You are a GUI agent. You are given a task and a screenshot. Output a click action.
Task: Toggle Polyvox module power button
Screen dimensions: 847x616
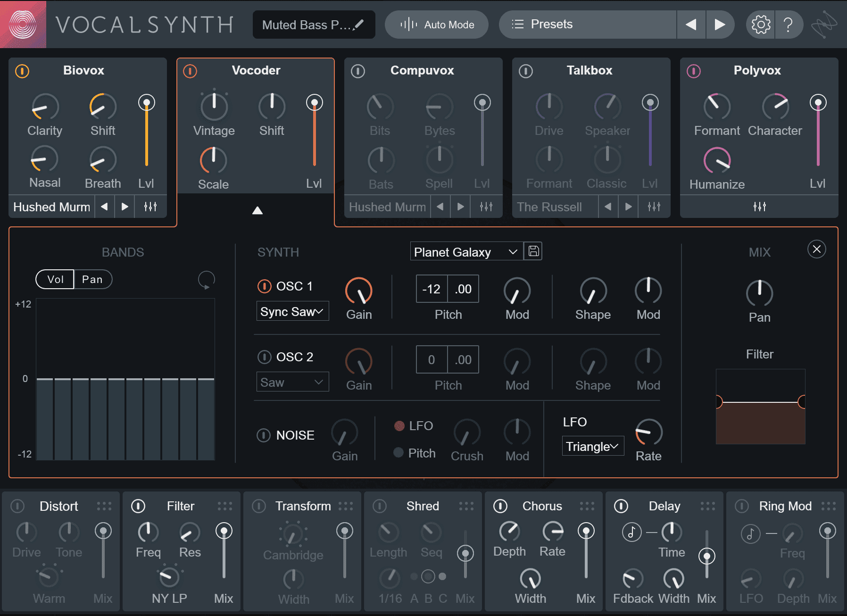694,71
